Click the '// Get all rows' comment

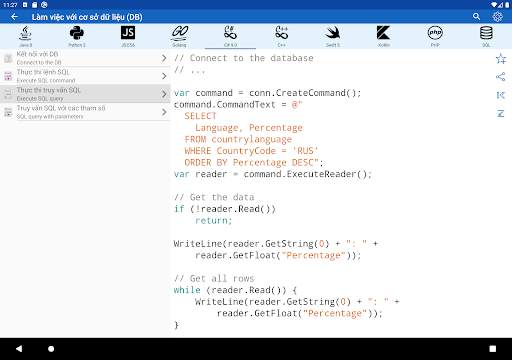click(214, 278)
